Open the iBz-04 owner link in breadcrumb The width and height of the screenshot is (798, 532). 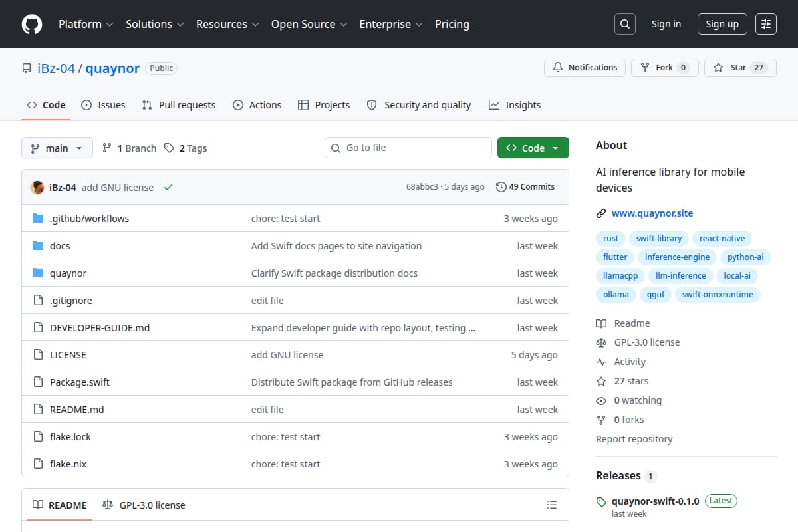click(x=55, y=68)
